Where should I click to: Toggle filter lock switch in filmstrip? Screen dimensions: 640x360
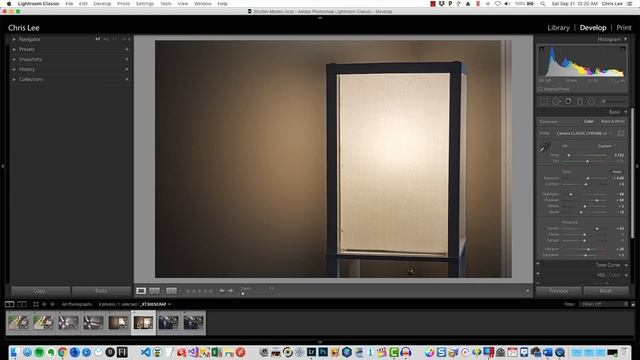click(x=633, y=304)
